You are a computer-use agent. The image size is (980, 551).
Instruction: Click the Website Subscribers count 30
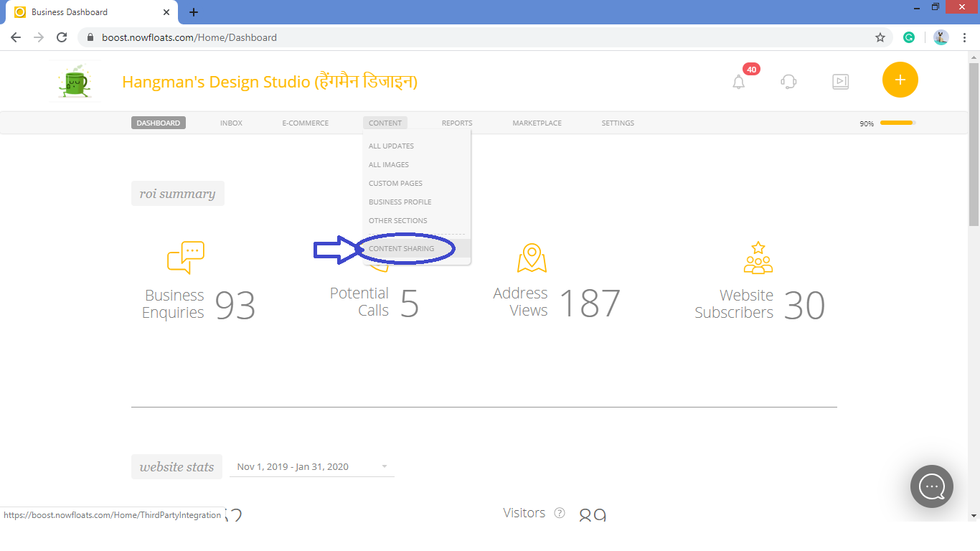coord(804,306)
